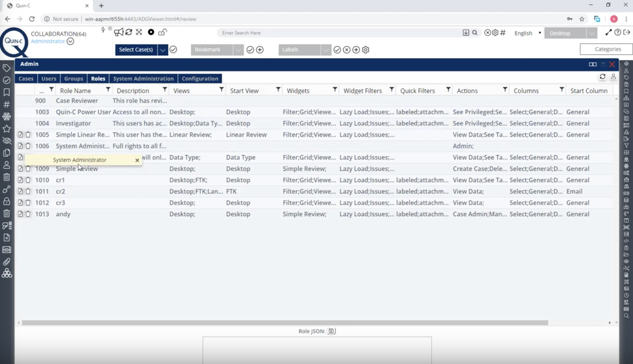The height and width of the screenshot is (364, 633).
Task: Switch to the Cases tab
Action: pyautogui.click(x=26, y=78)
